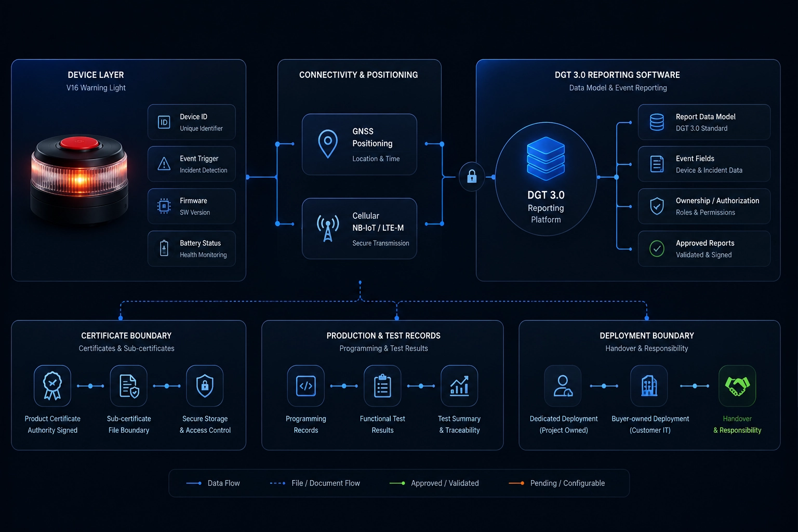The image size is (798, 532).
Task: Click 'Data Model & Event Reporting' subtitle
Action: (618, 88)
